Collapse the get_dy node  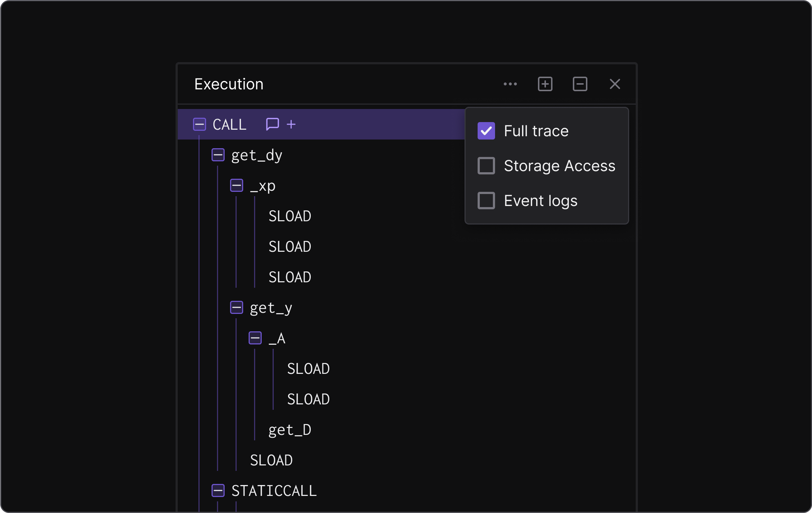click(x=218, y=155)
